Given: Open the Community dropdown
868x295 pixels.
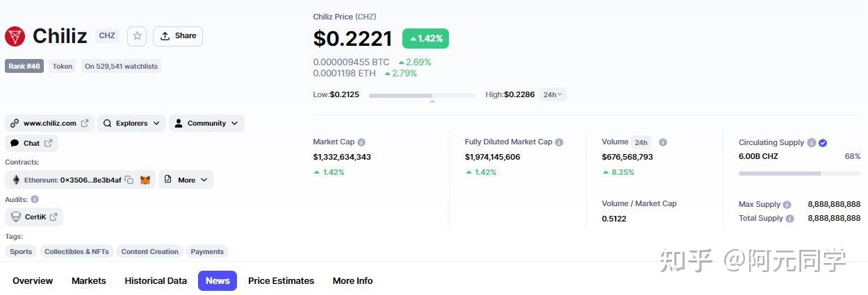Looking at the screenshot, I should click(x=206, y=124).
